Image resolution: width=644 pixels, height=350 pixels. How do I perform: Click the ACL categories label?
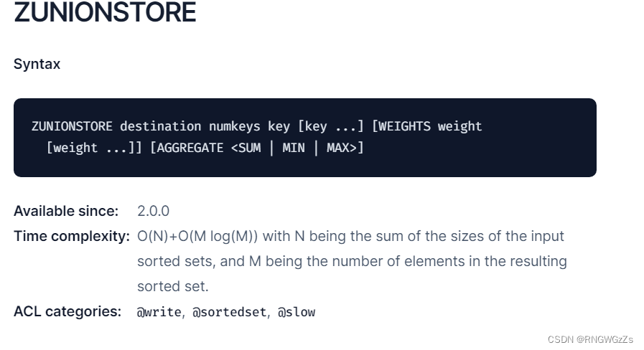click(67, 311)
